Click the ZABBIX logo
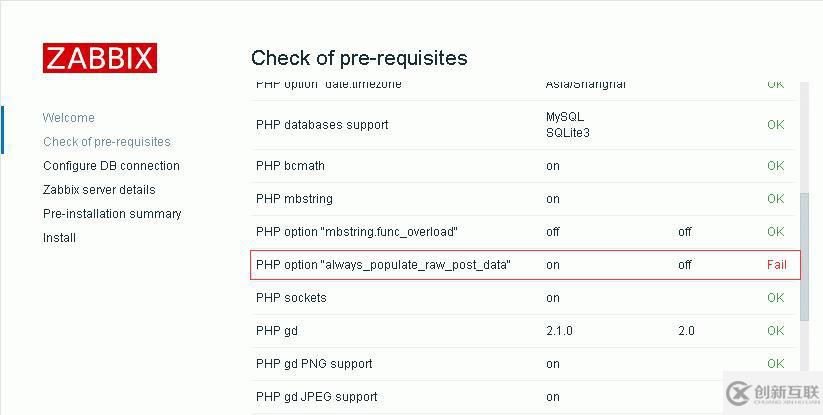 99,58
